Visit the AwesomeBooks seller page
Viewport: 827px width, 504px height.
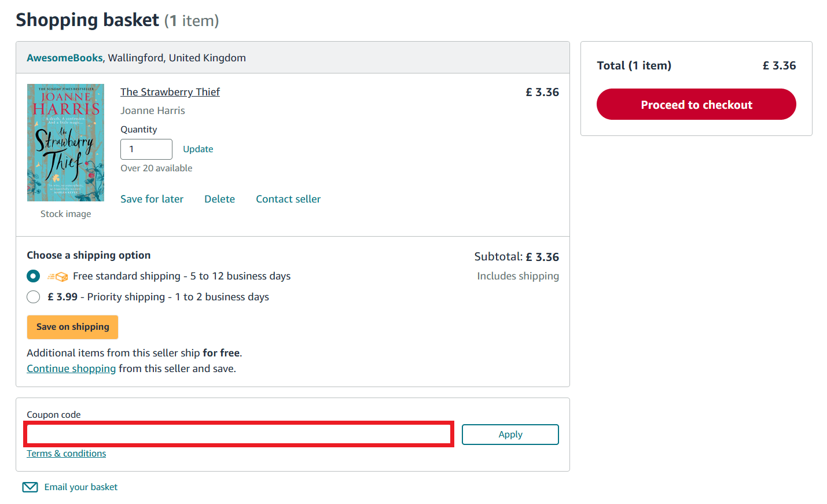coord(64,57)
